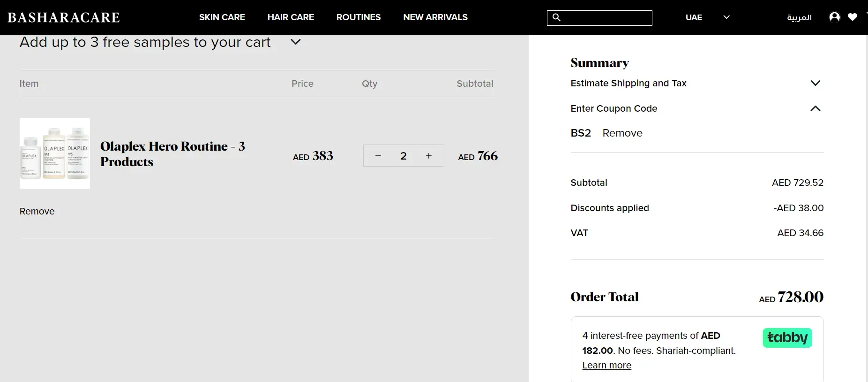The image size is (868, 382).
Task: Click the tabby Learn more link
Action: tap(606, 365)
